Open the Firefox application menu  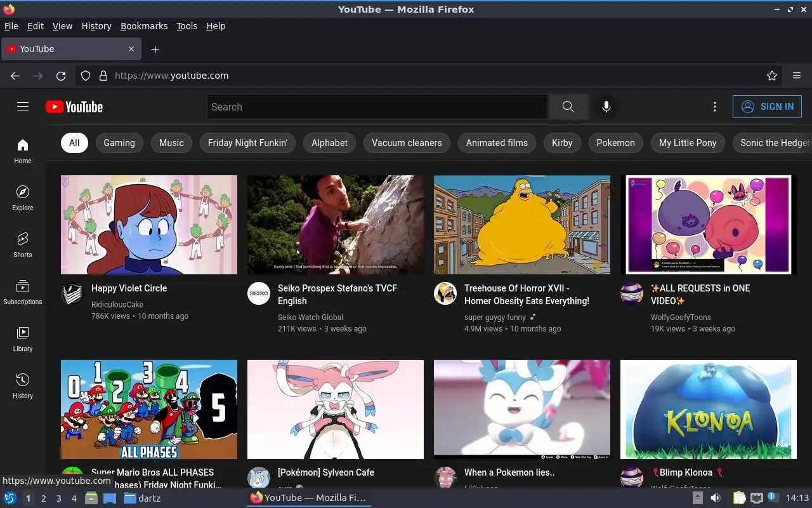[x=797, y=76]
